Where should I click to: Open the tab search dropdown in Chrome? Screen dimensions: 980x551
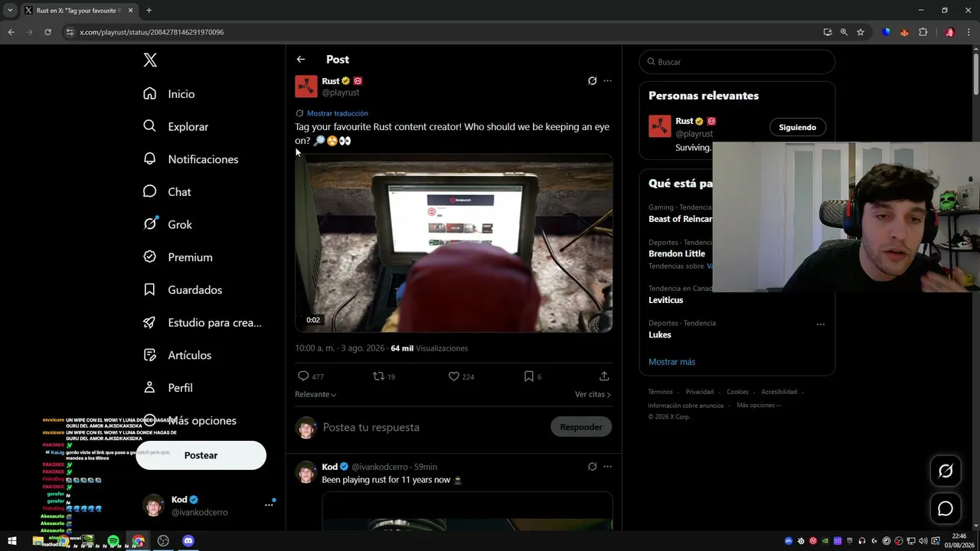[10, 11]
